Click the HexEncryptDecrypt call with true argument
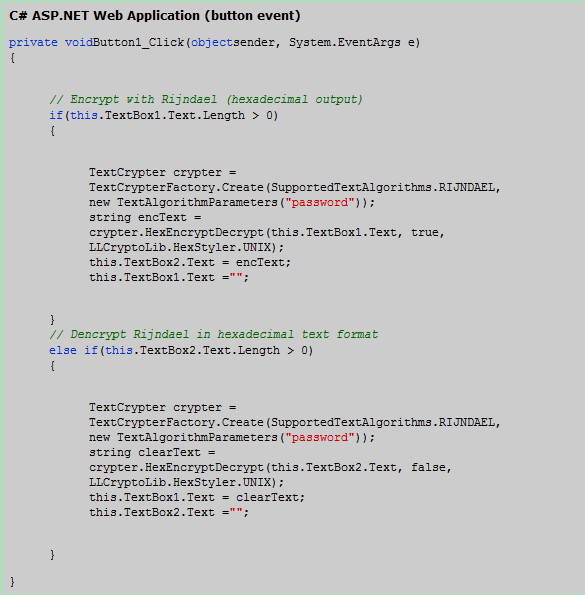 [267, 232]
